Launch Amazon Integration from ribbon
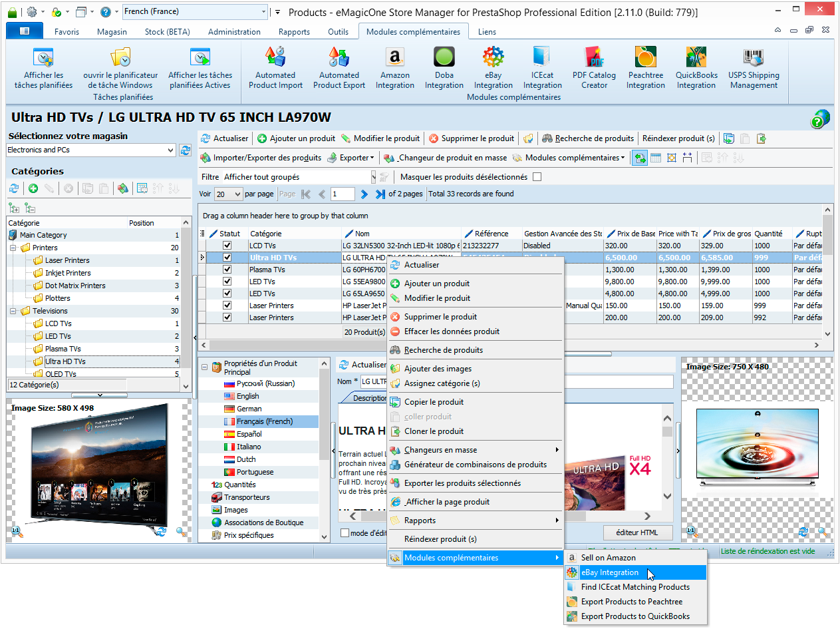840x629 pixels. click(395, 67)
